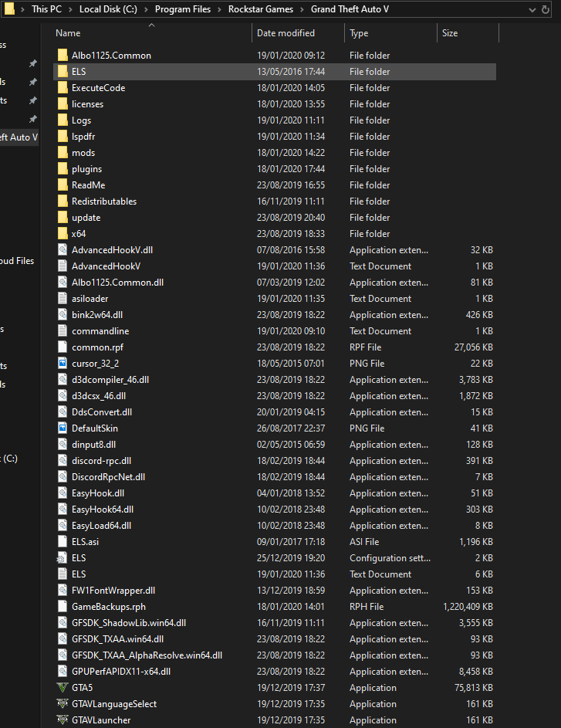The height and width of the screenshot is (728, 561).
Task: Sort by the Type column header
Action: pyautogui.click(x=359, y=33)
